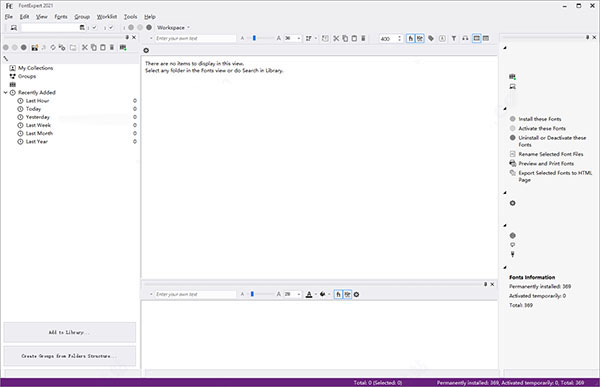This screenshot has height=387, width=600.
Task: Toggle the first highlighted view mode button
Action: click(410, 38)
